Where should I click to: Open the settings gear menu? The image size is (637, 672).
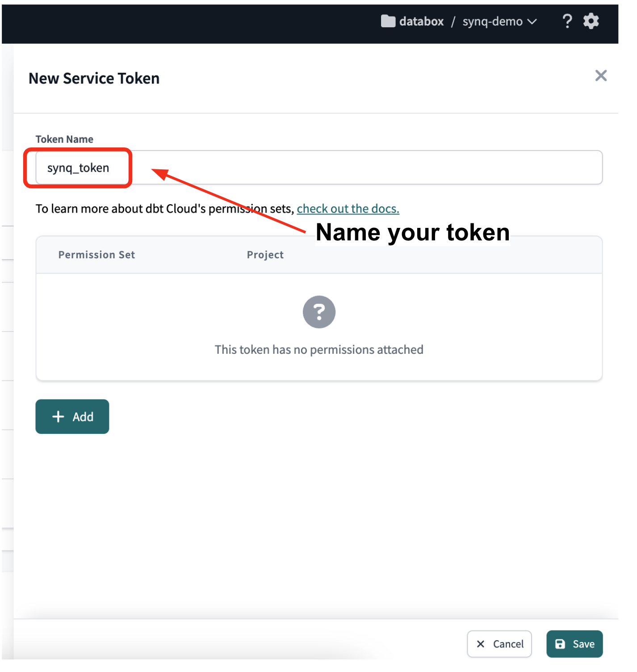(591, 21)
